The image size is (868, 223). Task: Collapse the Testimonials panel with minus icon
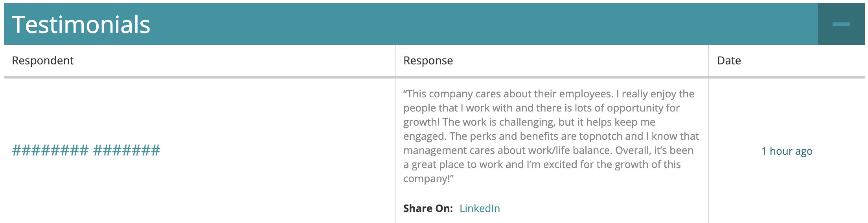(841, 24)
